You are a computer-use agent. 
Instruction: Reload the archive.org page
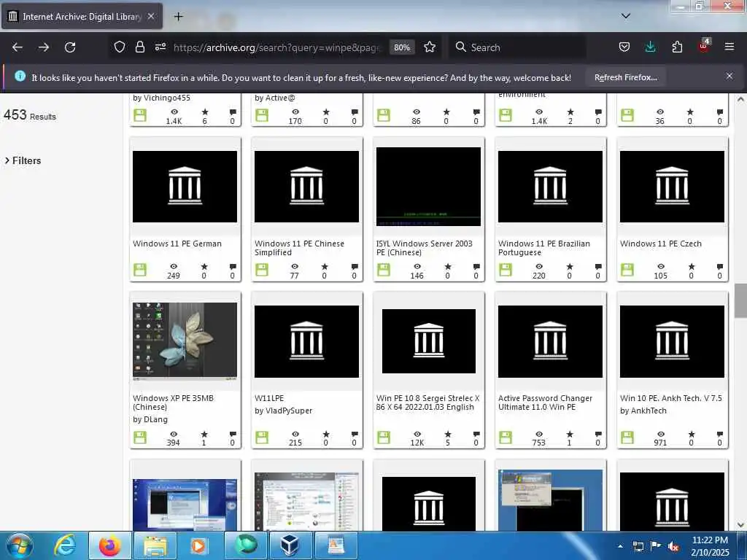point(70,47)
